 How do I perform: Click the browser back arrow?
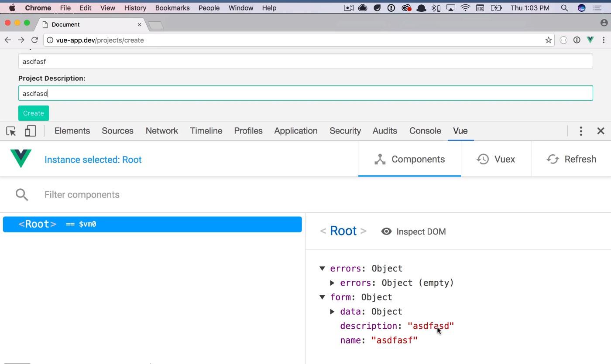point(8,40)
